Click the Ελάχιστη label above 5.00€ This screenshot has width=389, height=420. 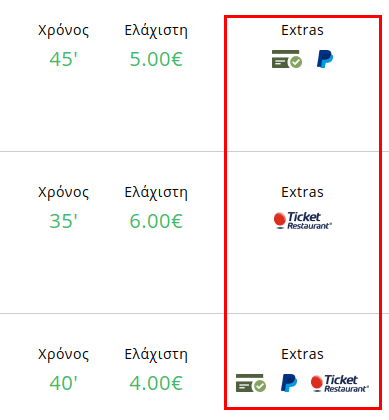156,31
